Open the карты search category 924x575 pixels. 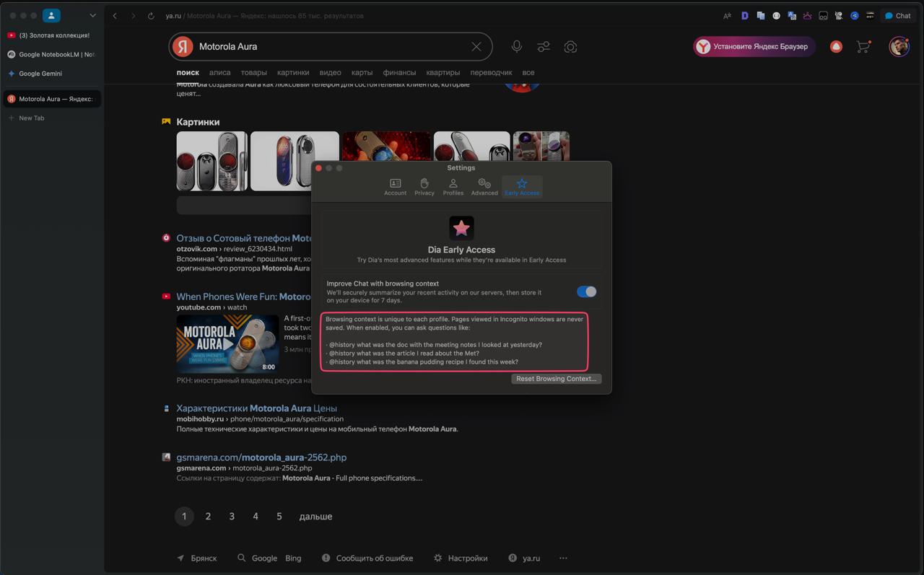tap(362, 73)
